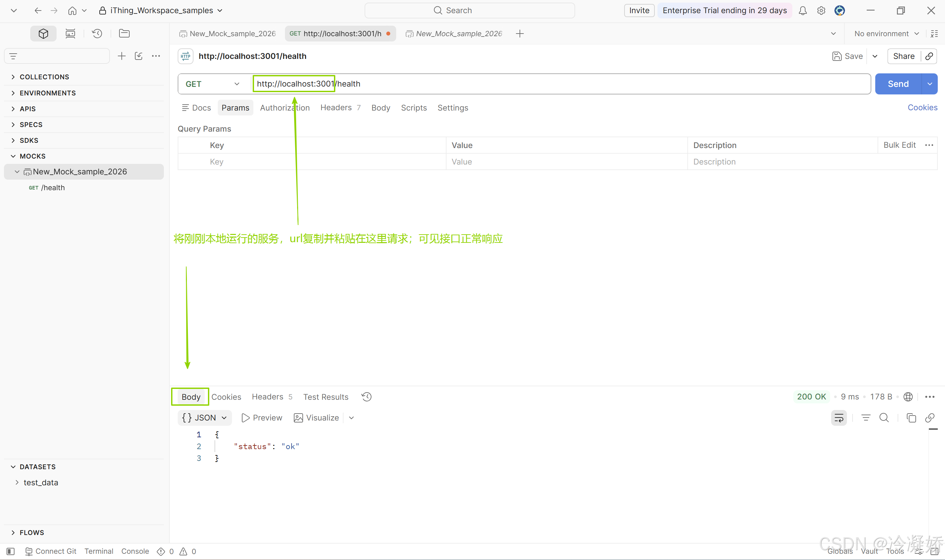The height and width of the screenshot is (560, 945).
Task: Open the Test Results tab
Action: pyautogui.click(x=326, y=397)
